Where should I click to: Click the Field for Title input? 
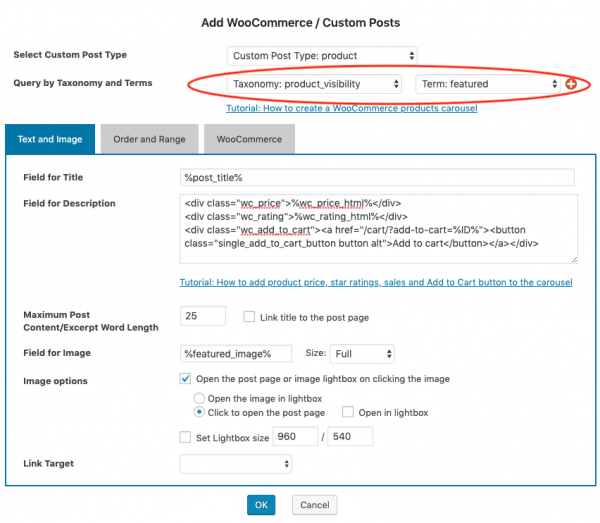point(377,177)
